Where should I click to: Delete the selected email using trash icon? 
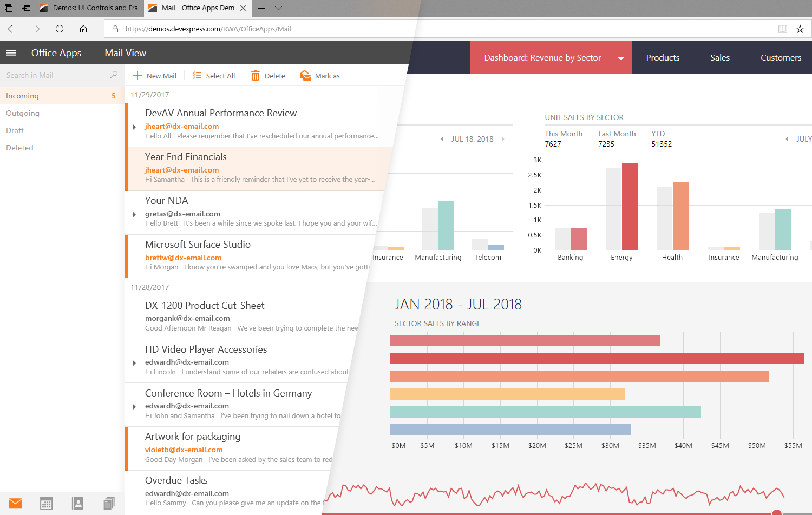(x=256, y=75)
